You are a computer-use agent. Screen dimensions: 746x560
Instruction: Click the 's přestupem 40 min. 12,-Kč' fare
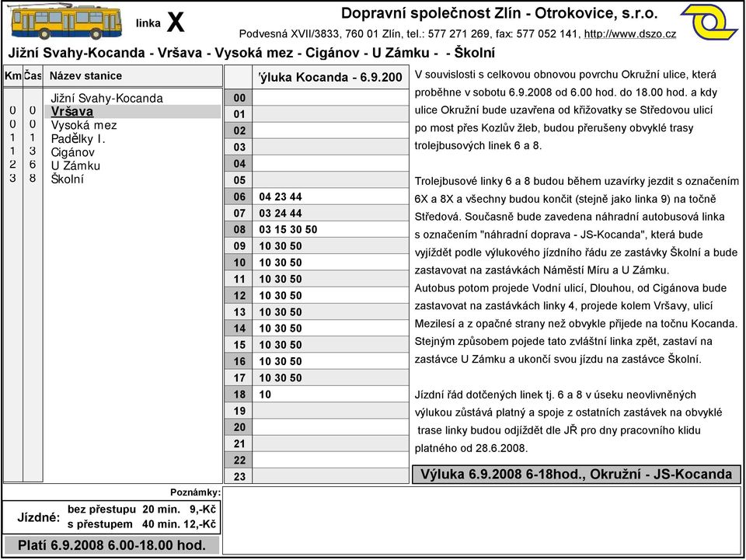pyautogui.click(x=141, y=524)
